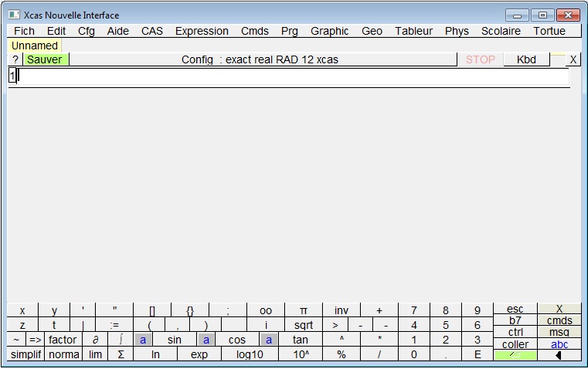Select the Unnamed session tab
The image size is (588, 369).
coord(34,46)
